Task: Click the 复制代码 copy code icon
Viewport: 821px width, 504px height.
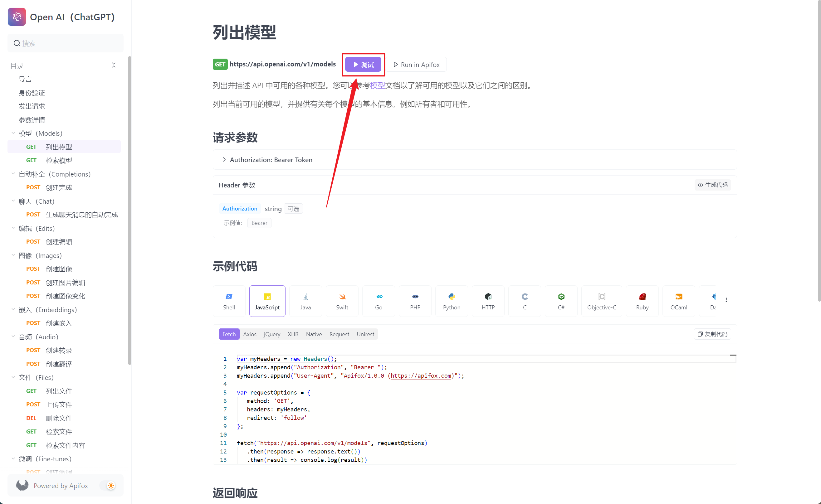Action: tap(700, 334)
